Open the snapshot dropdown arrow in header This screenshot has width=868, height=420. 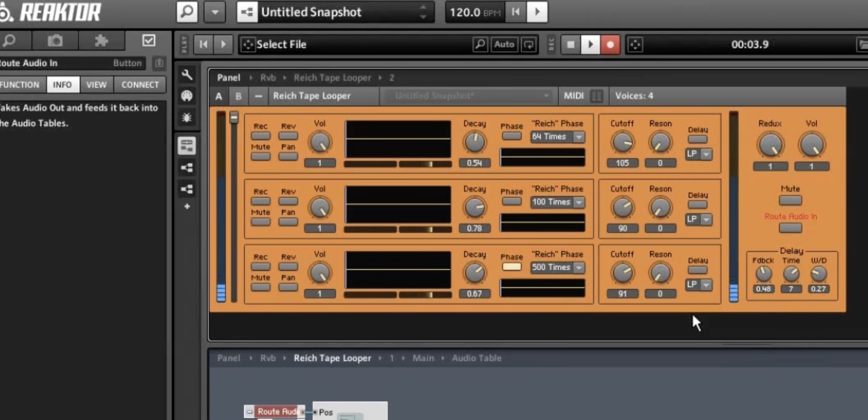tap(215, 12)
